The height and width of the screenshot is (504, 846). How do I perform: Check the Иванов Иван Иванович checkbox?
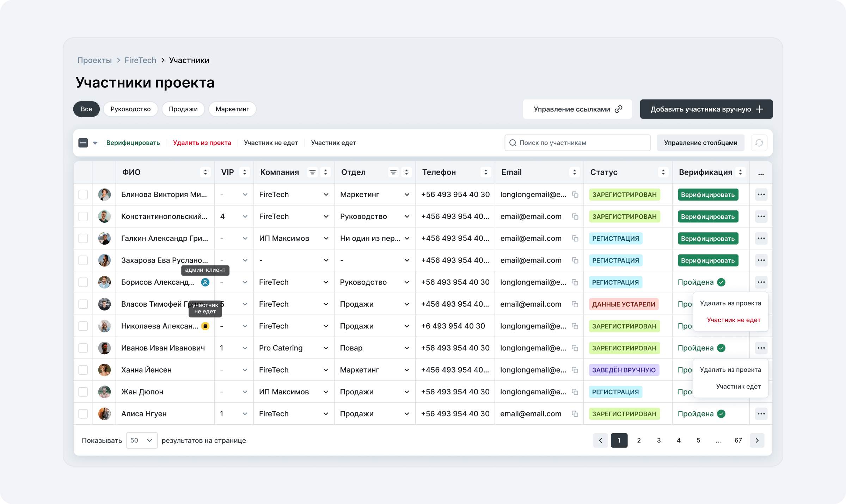(83, 348)
